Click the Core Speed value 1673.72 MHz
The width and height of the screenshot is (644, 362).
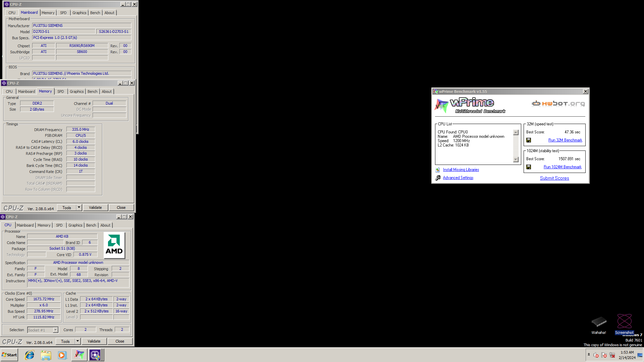coord(44,299)
